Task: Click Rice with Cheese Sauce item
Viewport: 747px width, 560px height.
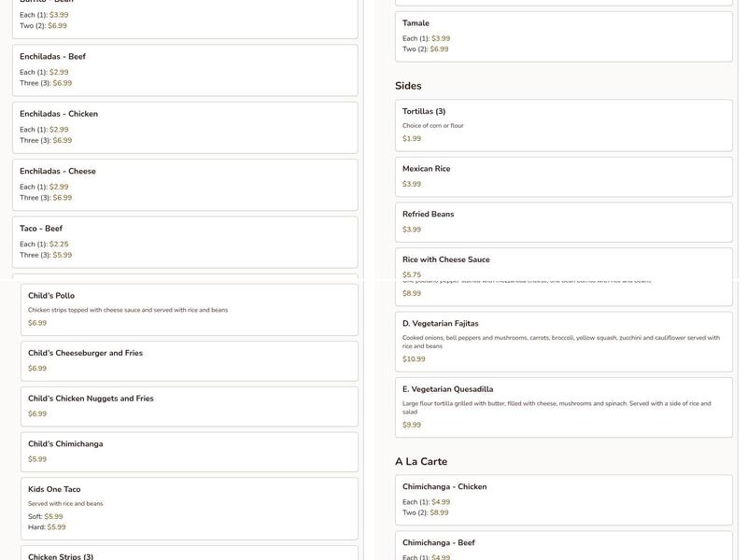Action: (563, 264)
